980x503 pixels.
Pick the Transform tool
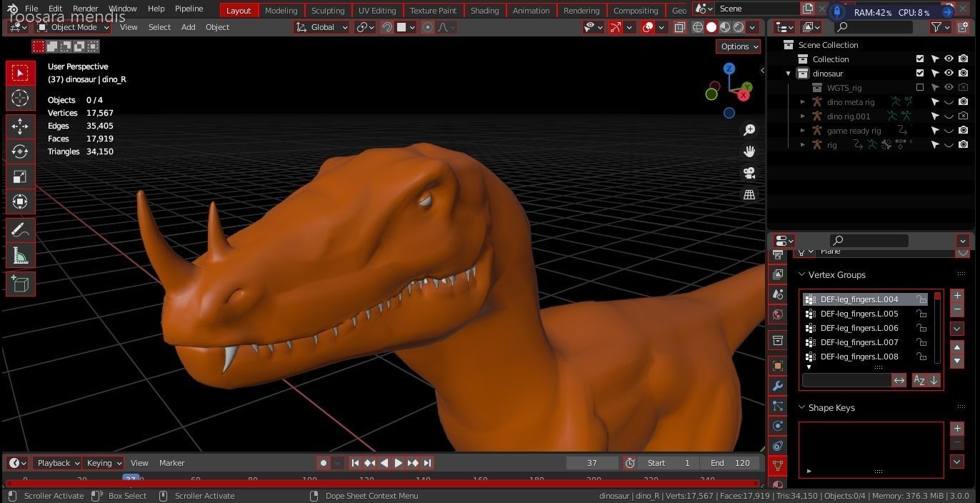tap(20, 201)
